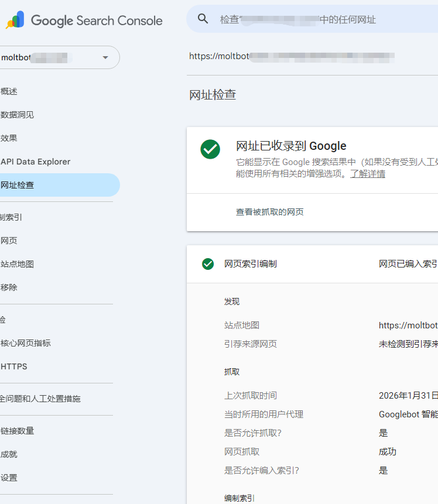
Task: Open 核心网页指标 in the sidebar
Action: [x=25, y=343]
